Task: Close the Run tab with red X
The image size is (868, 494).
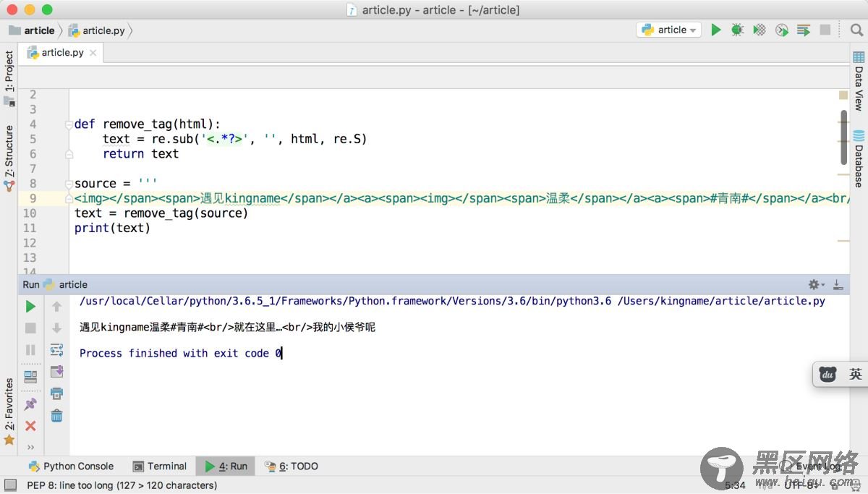Action: tap(30, 426)
